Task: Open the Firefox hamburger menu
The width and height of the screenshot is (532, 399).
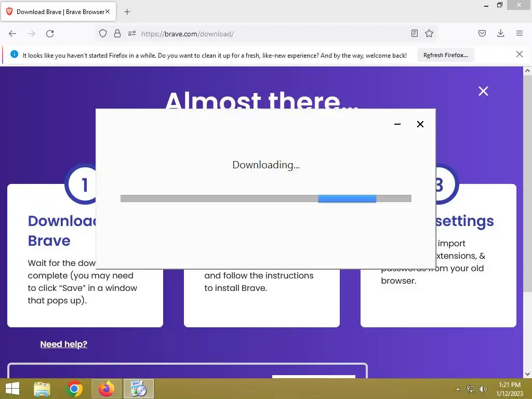Action: tap(520, 33)
